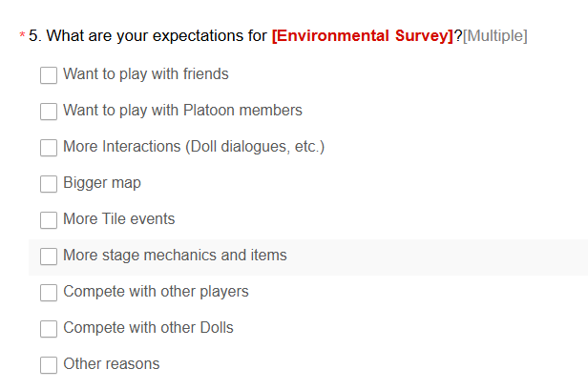
Task: Toggle the 'More Tile events' checkbox
Action: tap(49, 220)
